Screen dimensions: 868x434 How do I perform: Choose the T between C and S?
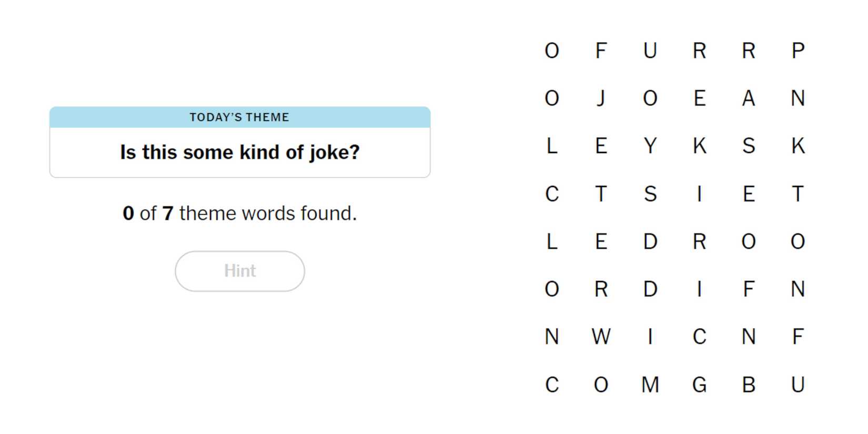pos(601,194)
